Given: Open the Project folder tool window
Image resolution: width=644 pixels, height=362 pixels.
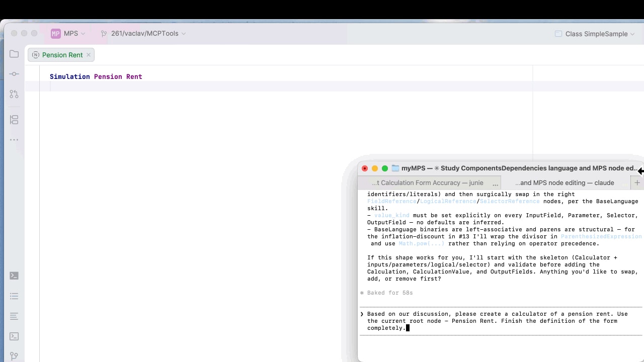Looking at the screenshot, I should pos(14,54).
